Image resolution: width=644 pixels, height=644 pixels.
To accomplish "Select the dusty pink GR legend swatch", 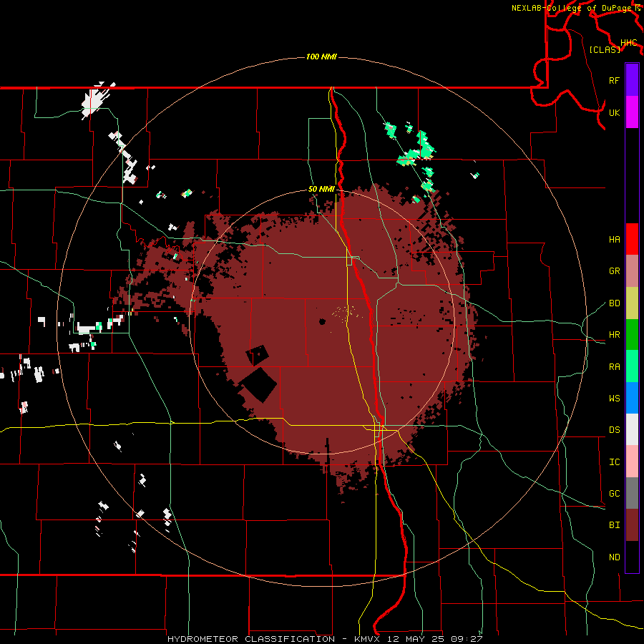I will (x=632, y=270).
